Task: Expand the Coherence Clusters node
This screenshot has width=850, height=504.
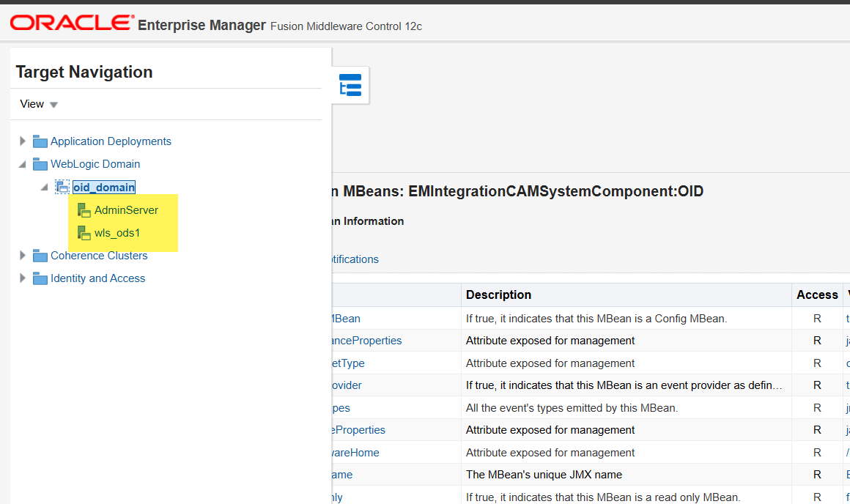Action: tap(23, 256)
